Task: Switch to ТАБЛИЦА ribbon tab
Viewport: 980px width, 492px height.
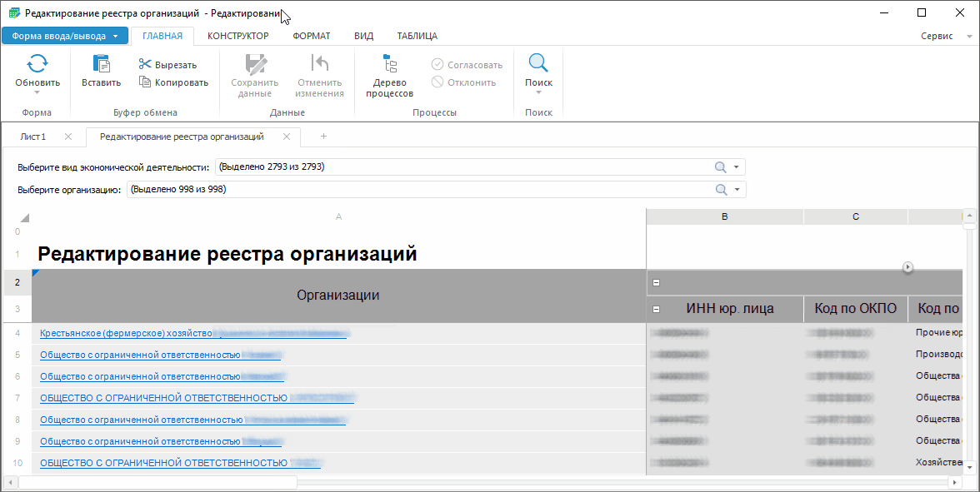Action: pyautogui.click(x=417, y=36)
